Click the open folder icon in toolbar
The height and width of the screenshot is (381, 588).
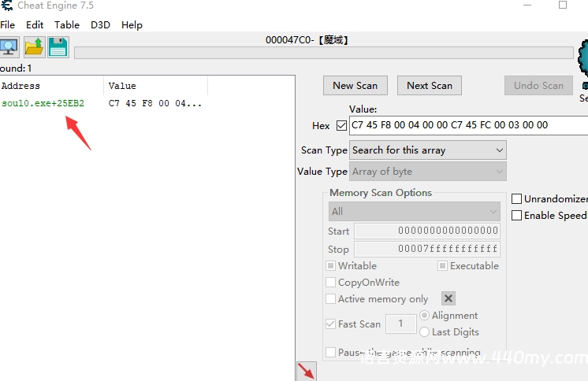point(35,47)
